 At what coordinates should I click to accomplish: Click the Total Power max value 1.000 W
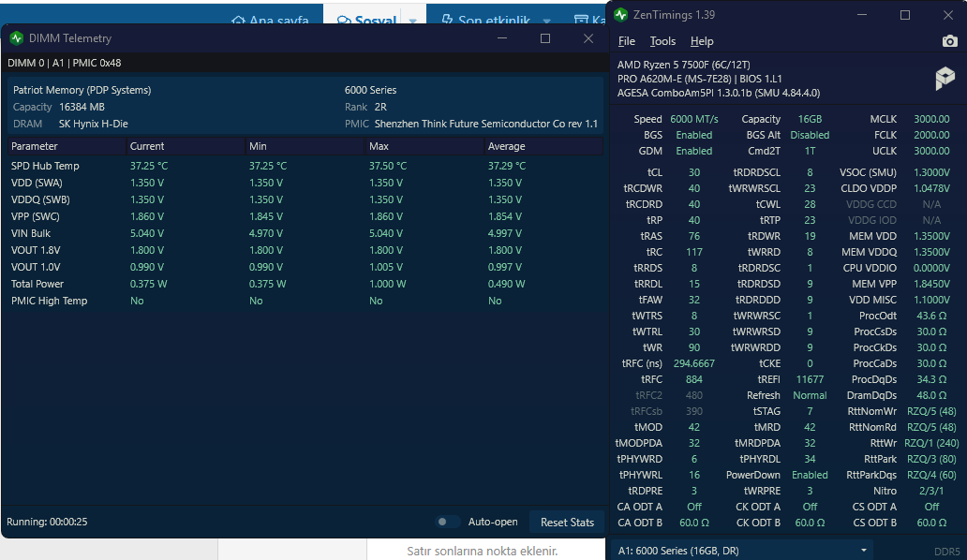(387, 284)
